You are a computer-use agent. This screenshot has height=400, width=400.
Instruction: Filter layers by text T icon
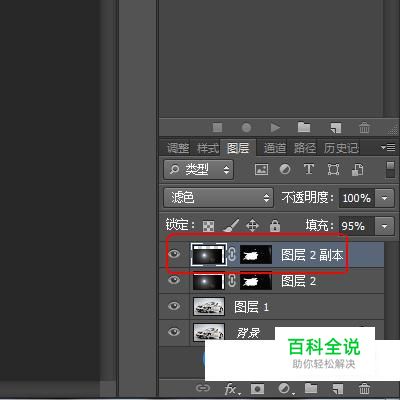coord(309,169)
